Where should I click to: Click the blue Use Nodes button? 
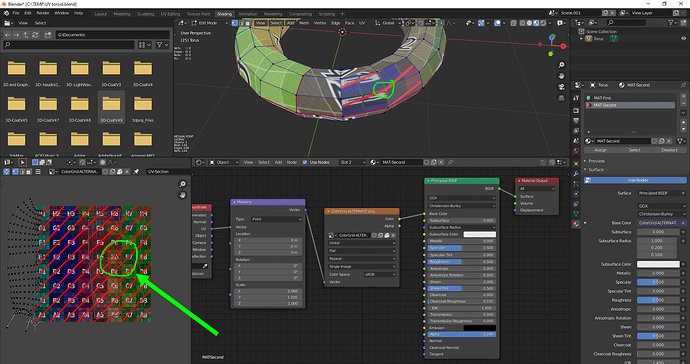click(x=635, y=180)
